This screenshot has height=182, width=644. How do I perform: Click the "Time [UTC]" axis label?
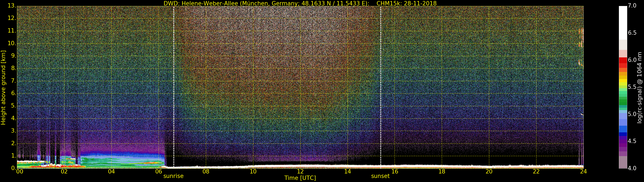(x=300, y=178)
